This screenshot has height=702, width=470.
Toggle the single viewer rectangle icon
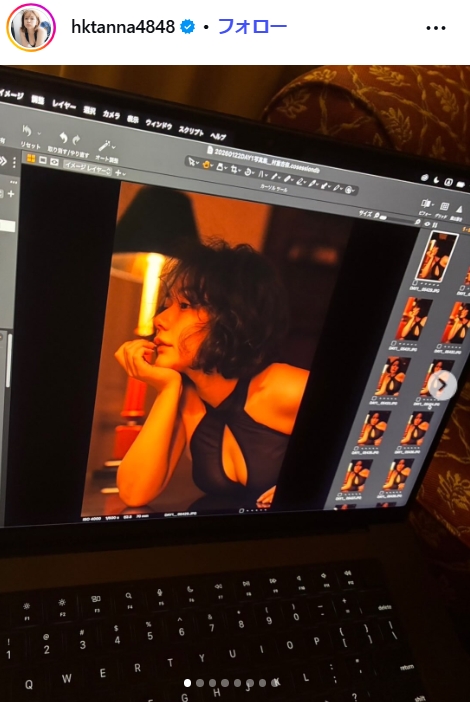[43, 160]
